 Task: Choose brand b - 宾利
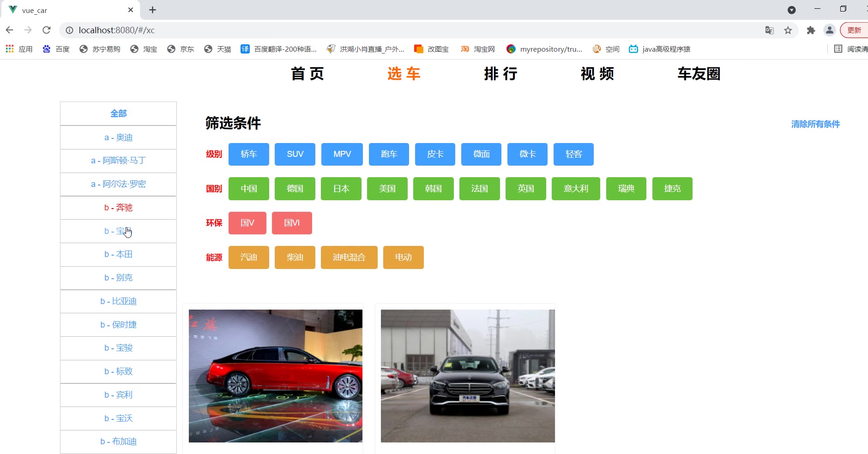(118, 395)
